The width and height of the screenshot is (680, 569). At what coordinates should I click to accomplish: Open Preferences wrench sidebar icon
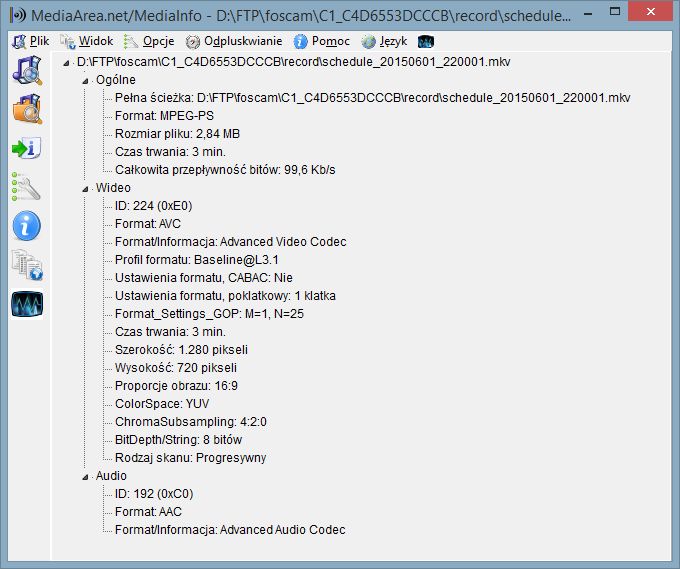click(x=27, y=187)
